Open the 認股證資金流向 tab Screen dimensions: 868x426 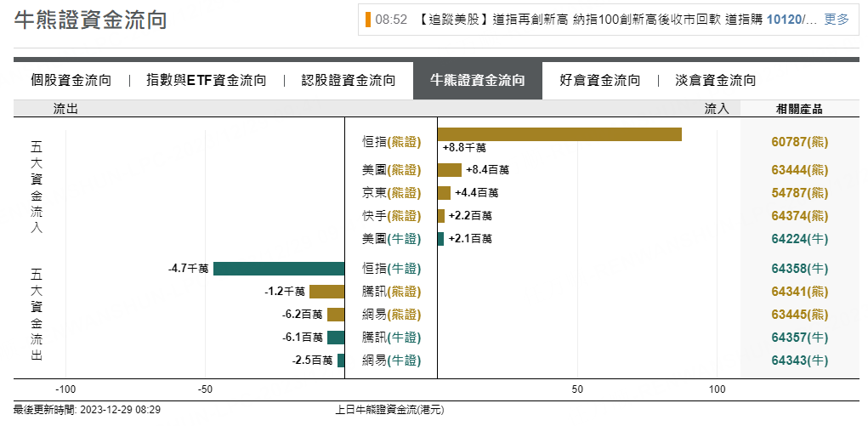click(349, 80)
